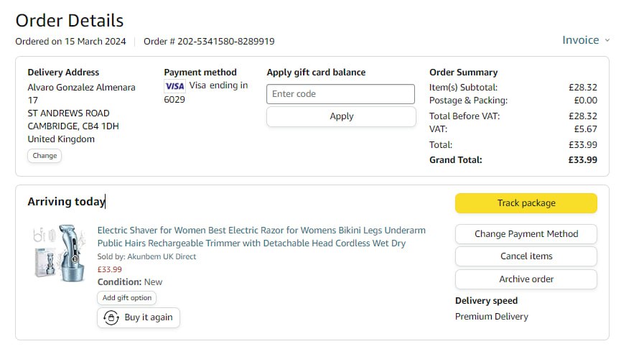Open the electric shaver product thumbnail
Screen dimensions: 644x349
(60, 252)
